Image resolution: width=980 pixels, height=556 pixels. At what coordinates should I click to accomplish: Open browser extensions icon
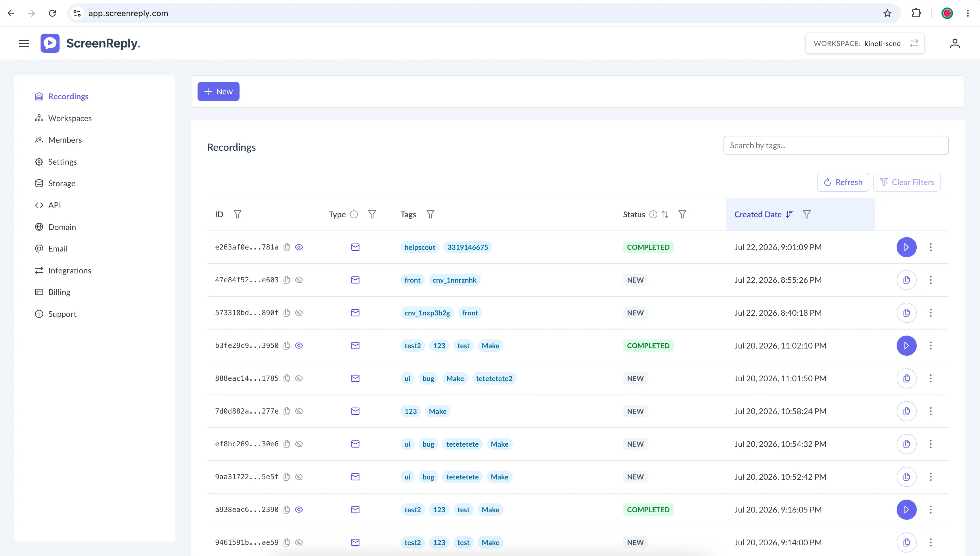pyautogui.click(x=916, y=13)
